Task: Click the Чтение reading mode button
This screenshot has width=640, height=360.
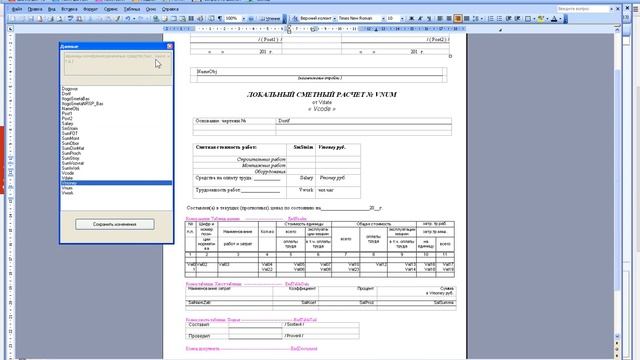Action: pos(270,19)
